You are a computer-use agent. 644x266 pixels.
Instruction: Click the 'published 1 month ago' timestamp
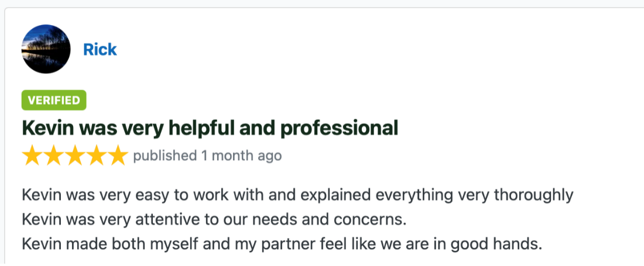point(207,156)
